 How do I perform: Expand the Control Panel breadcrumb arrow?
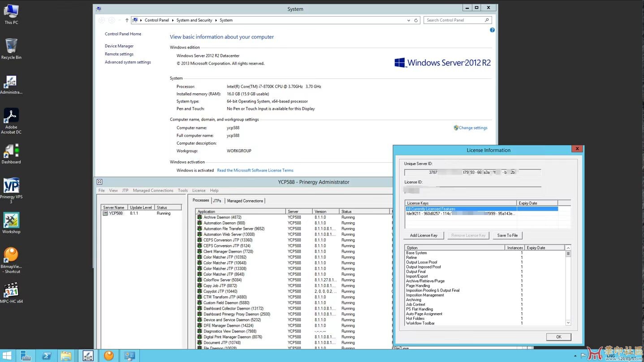click(x=173, y=20)
